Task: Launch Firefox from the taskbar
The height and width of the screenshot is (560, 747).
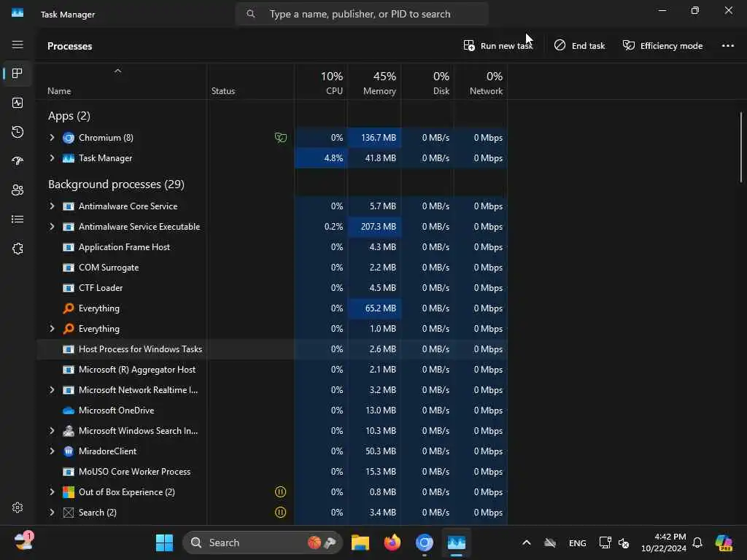Action: pos(392,542)
